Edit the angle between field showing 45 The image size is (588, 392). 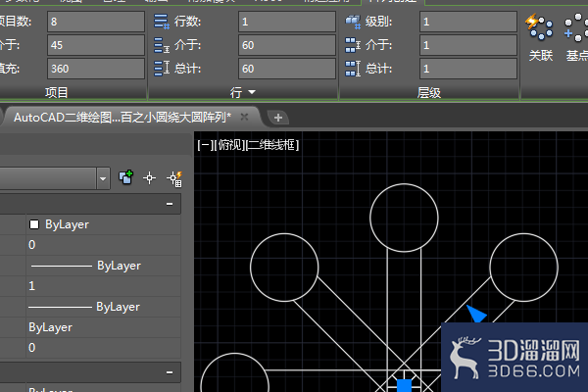[x=96, y=45]
